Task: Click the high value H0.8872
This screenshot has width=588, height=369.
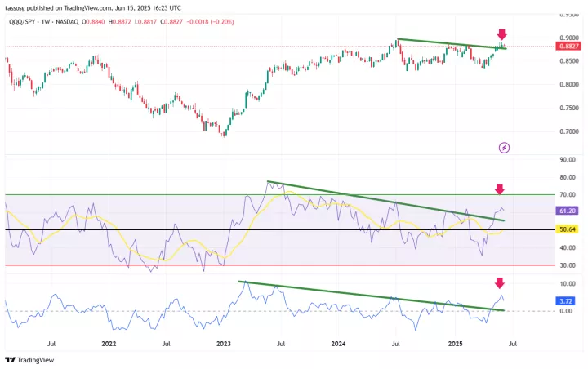Action: click(x=119, y=22)
